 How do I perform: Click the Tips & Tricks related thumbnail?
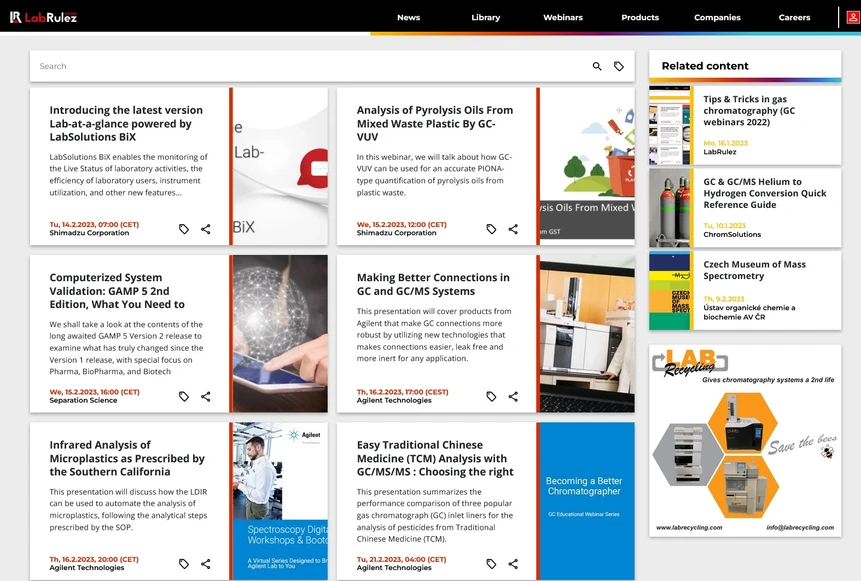(x=670, y=125)
